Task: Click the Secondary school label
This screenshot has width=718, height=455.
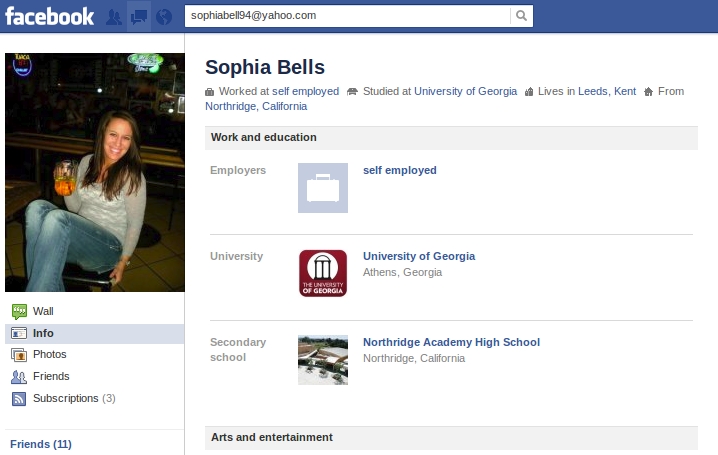Action: [238, 350]
